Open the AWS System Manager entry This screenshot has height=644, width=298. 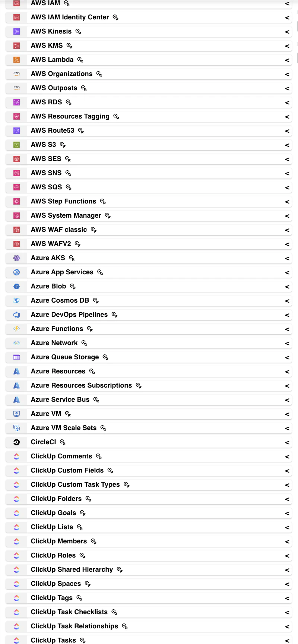[x=149, y=215]
